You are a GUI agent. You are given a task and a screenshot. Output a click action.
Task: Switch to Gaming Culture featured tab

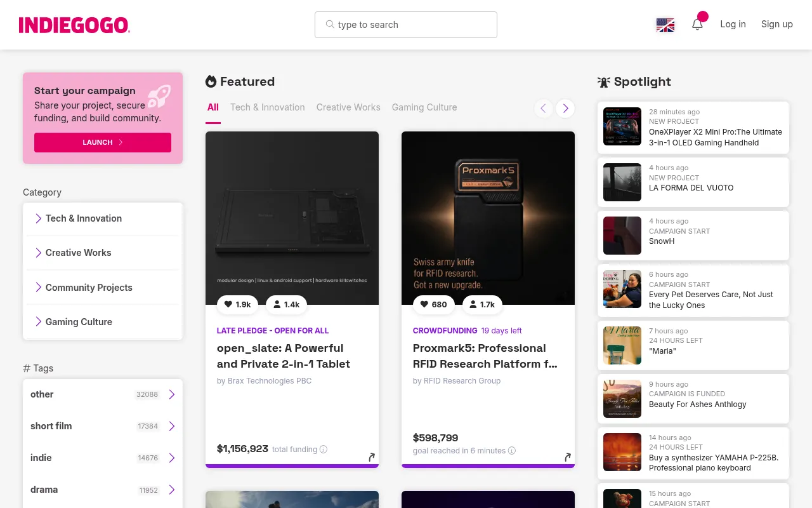424,107
